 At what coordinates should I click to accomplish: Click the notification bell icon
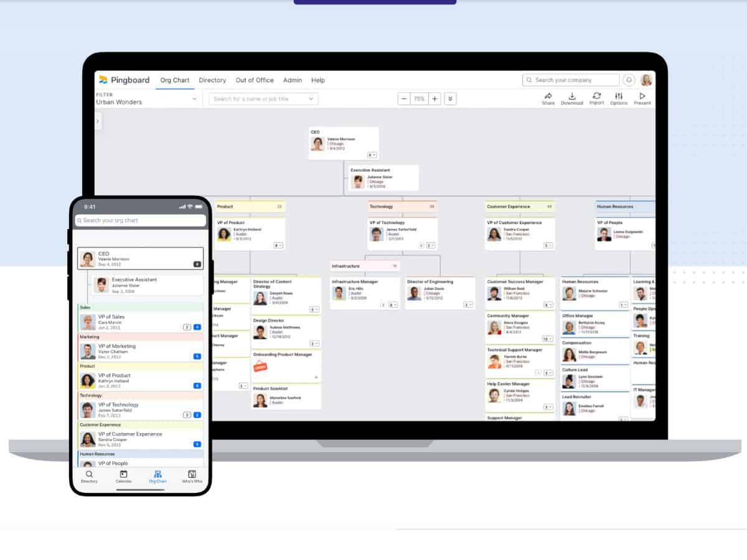[629, 80]
